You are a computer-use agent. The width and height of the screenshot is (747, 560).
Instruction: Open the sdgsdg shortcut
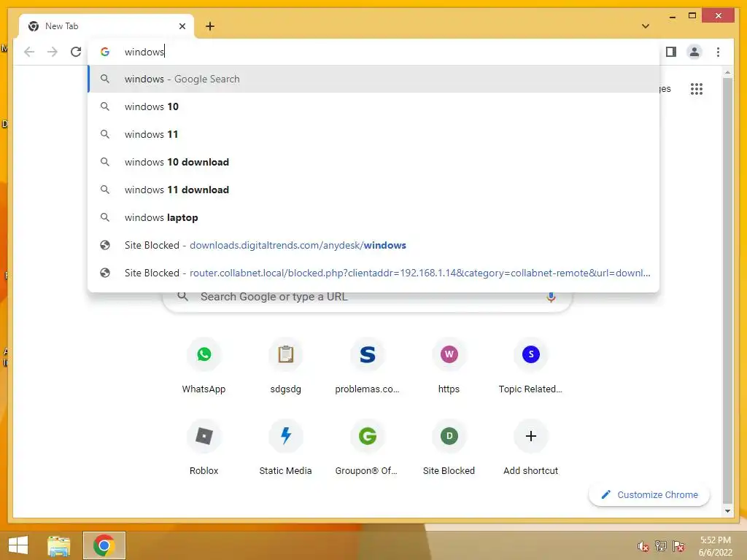click(285, 366)
